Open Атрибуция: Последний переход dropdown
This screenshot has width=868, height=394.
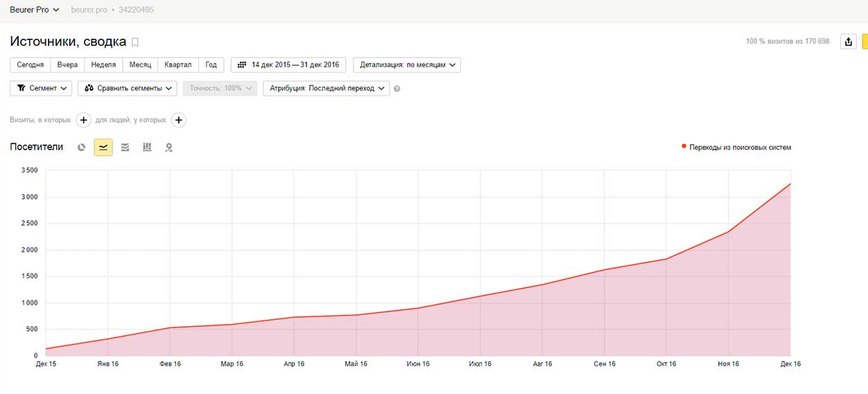pos(326,89)
